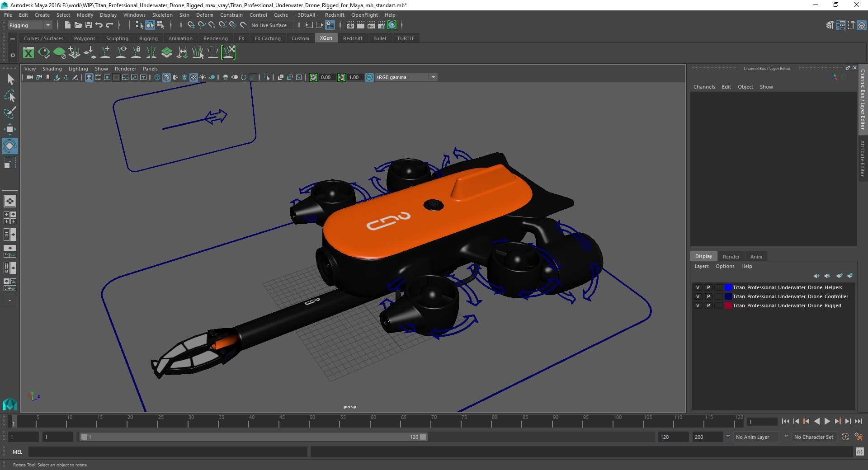Save the current scene
Viewport: 868px width, 470px height.
click(89, 25)
